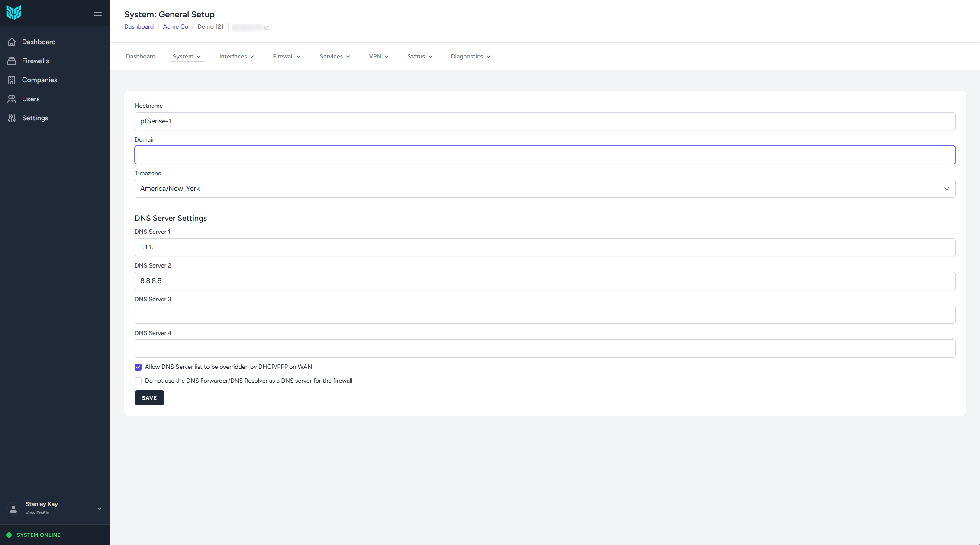980x545 pixels.
Task: Click the Users icon in sidebar
Action: (x=12, y=99)
